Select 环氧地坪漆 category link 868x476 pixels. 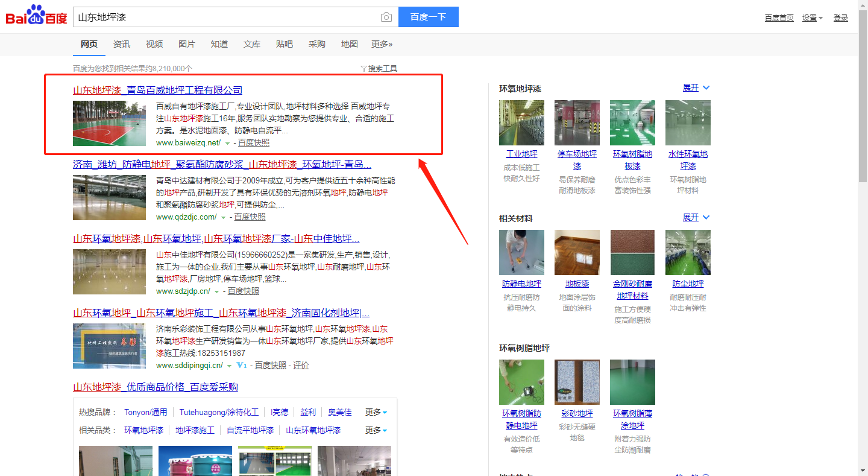point(144,431)
